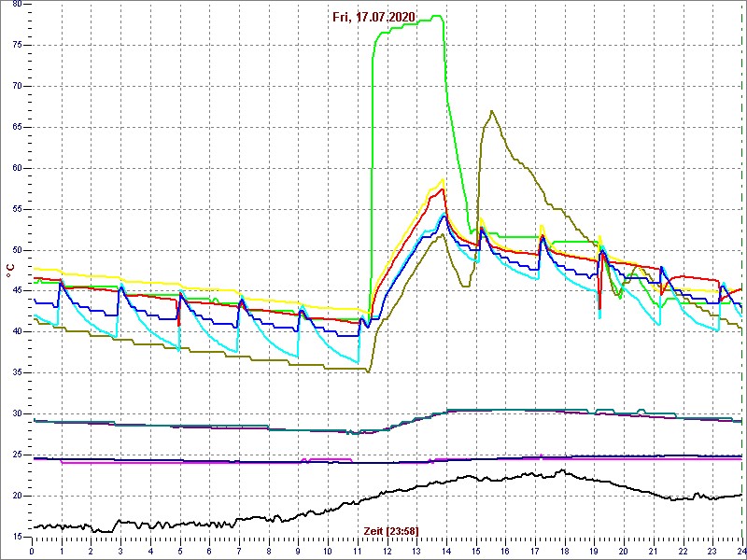Click the yellow curve's peak near 58°C
This screenshot has height=560, width=747.
[443, 179]
